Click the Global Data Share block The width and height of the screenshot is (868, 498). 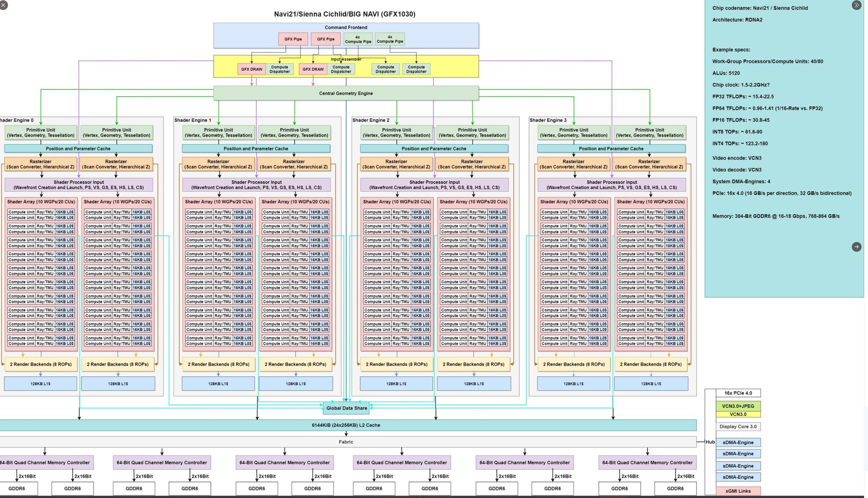tap(346, 408)
